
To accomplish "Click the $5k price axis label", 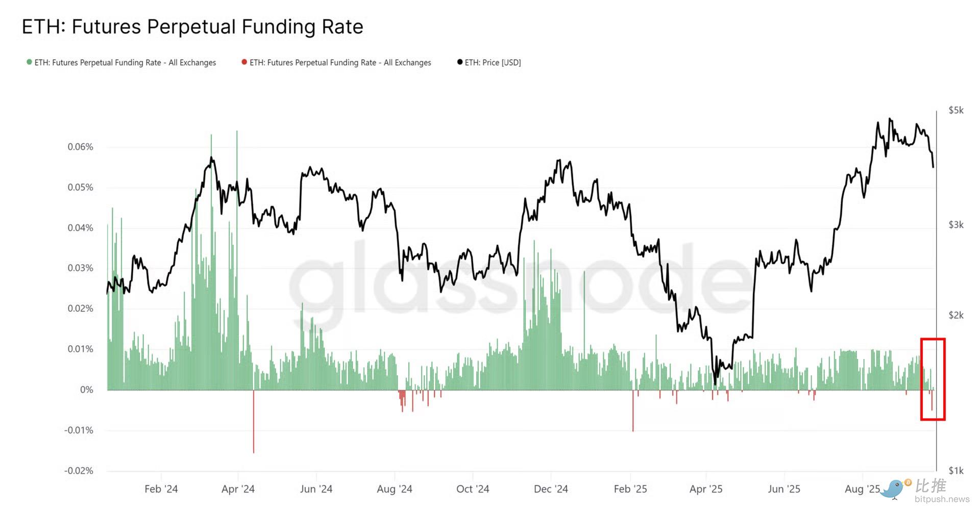I will point(956,110).
